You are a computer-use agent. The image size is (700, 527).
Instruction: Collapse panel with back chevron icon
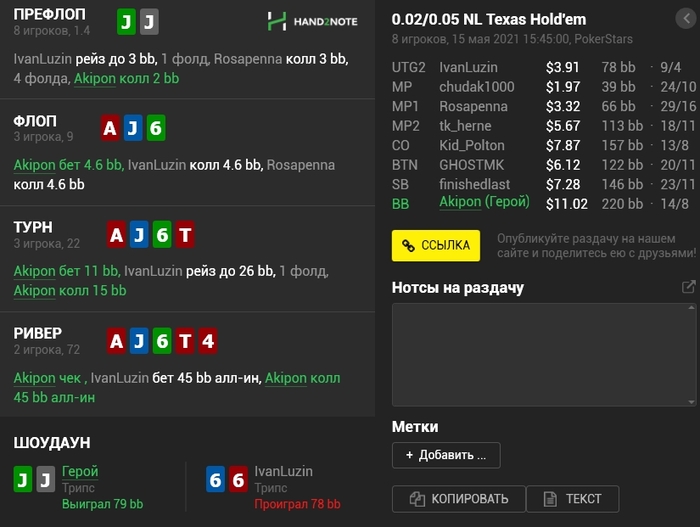686,18
